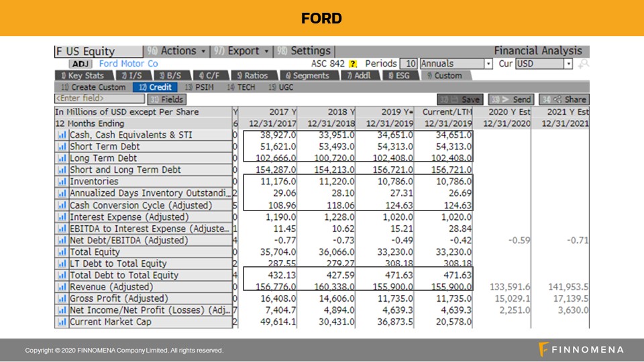Viewport: 644px width, 362px height.
Task: Click chart icon for Gross Profit (Adjusted)
Action: pos(62,298)
